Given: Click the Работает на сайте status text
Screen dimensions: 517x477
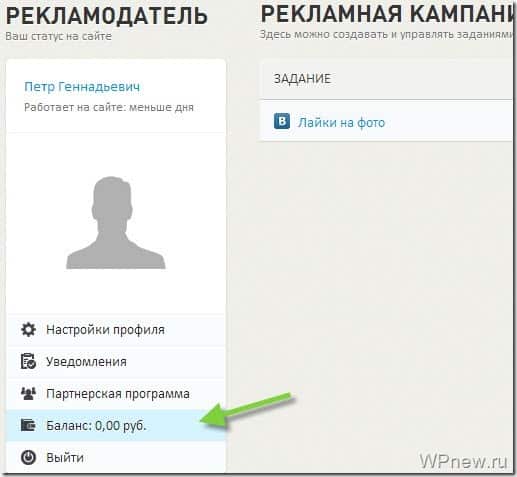Looking at the screenshot, I should pyautogui.click(x=109, y=108).
